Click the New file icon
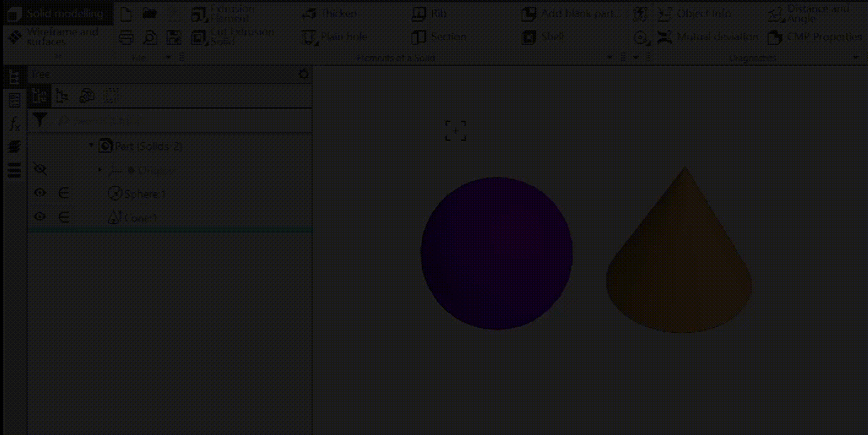The width and height of the screenshot is (868, 435). (x=126, y=13)
